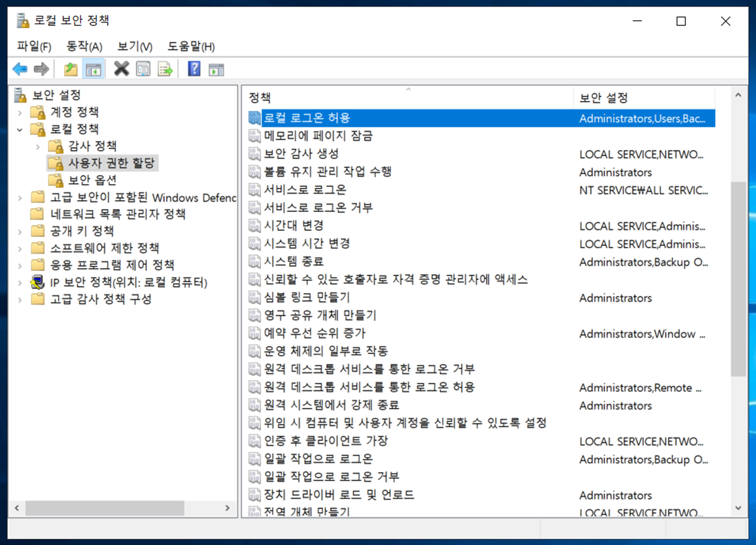Image resolution: width=756 pixels, height=545 pixels.
Task: Click the 공개 키 정책 folder icon
Action: (38, 231)
